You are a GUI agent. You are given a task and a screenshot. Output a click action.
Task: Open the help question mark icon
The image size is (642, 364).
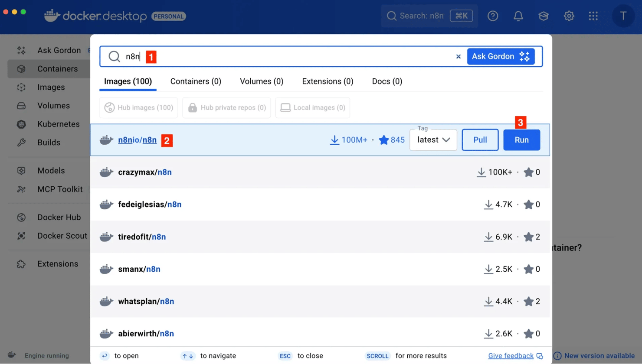coord(492,16)
